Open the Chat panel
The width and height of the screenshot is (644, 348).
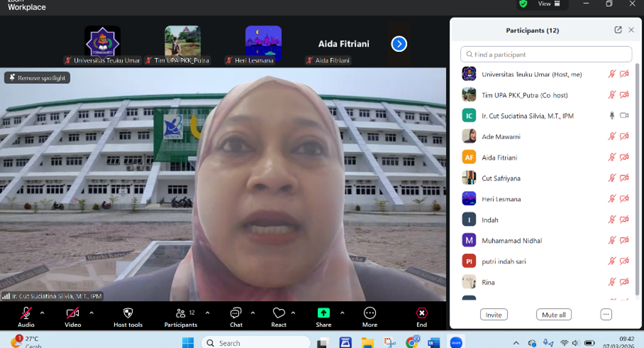(x=235, y=313)
